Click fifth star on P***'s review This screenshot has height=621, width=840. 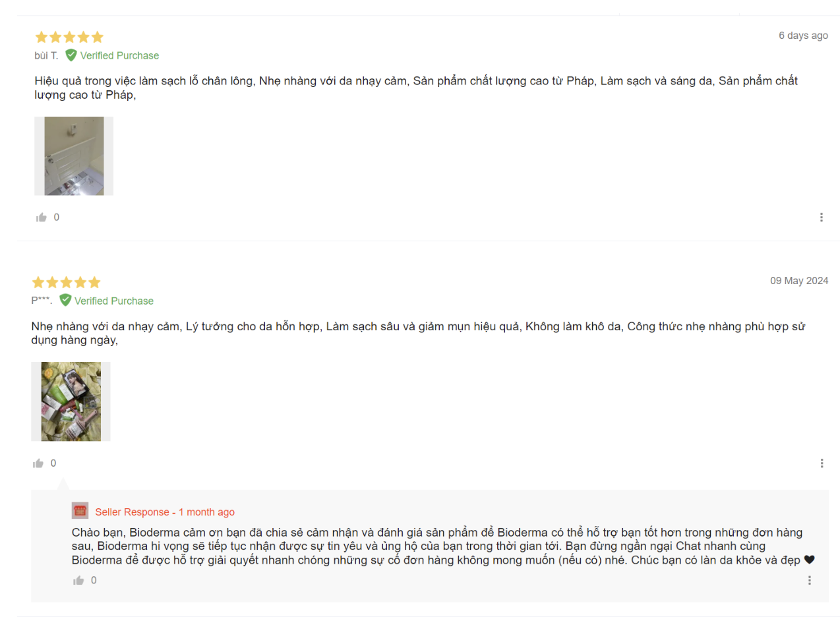[94, 282]
